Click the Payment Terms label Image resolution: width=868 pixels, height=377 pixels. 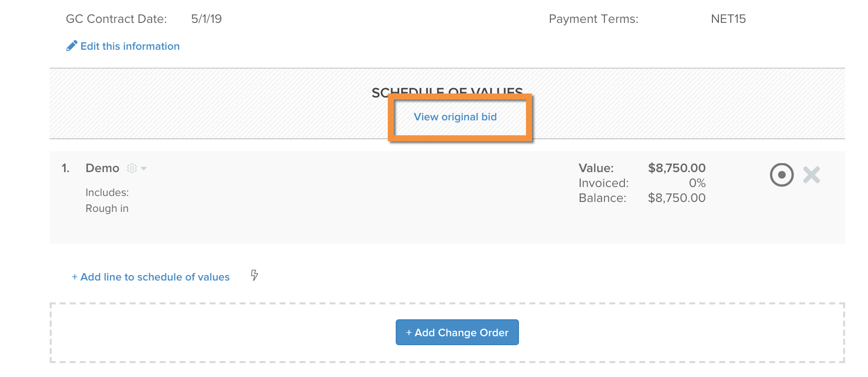(594, 19)
